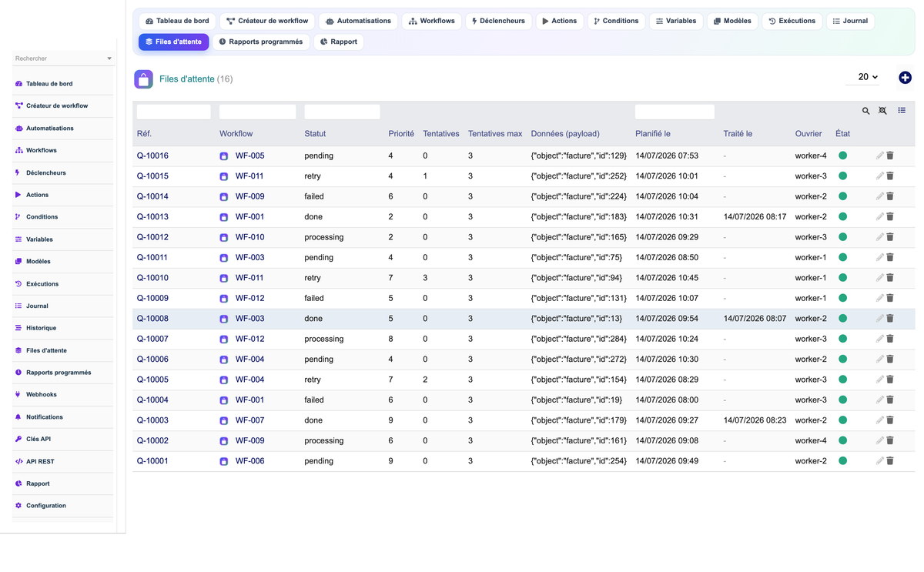The height and width of the screenshot is (572, 924).
Task: Open Rapports programmés top tab
Action: pyautogui.click(x=261, y=42)
